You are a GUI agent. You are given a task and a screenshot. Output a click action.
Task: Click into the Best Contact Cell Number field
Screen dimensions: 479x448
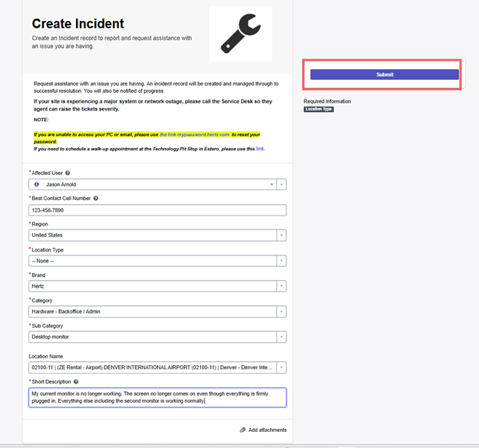click(157, 210)
